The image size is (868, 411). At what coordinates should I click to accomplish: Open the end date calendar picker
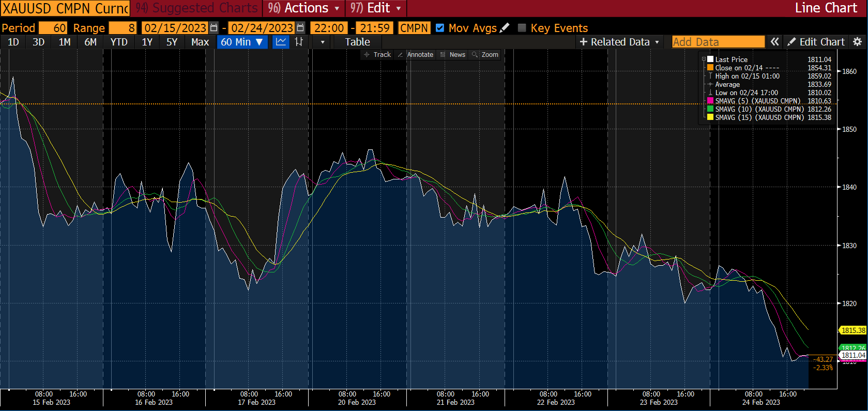point(300,28)
